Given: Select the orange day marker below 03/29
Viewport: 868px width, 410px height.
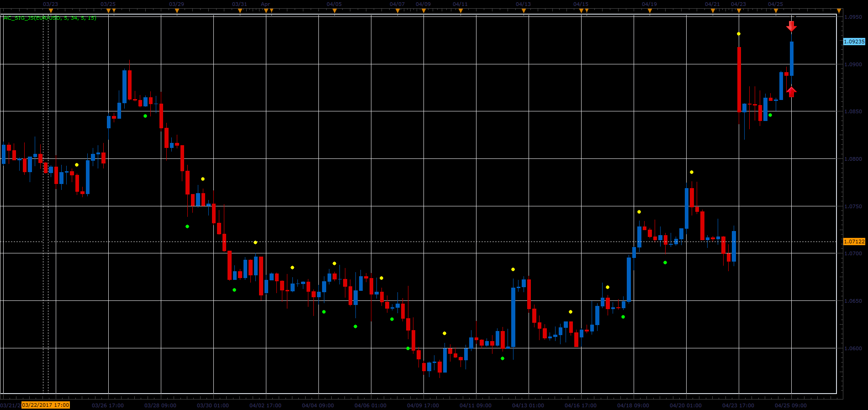Looking at the screenshot, I should [x=177, y=11].
